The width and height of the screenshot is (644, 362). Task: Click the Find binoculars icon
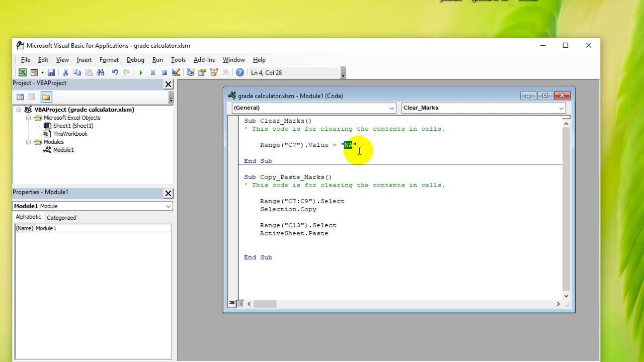pyautogui.click(x=101, y=72)
